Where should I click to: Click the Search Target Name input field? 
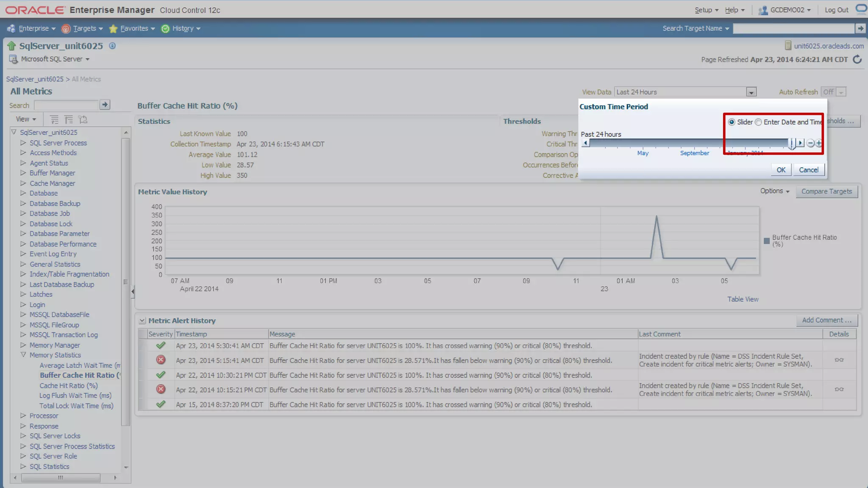tap(793, 28)
